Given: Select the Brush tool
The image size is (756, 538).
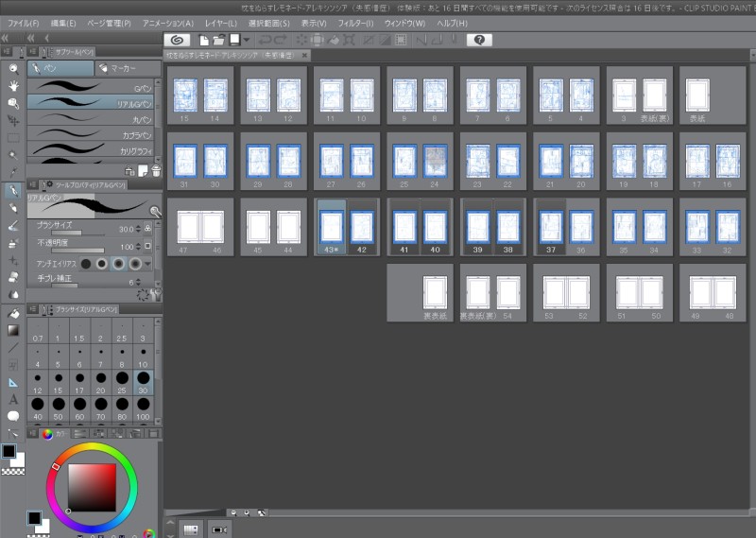Looking at the screenshot, I should [x=13, y=225].
